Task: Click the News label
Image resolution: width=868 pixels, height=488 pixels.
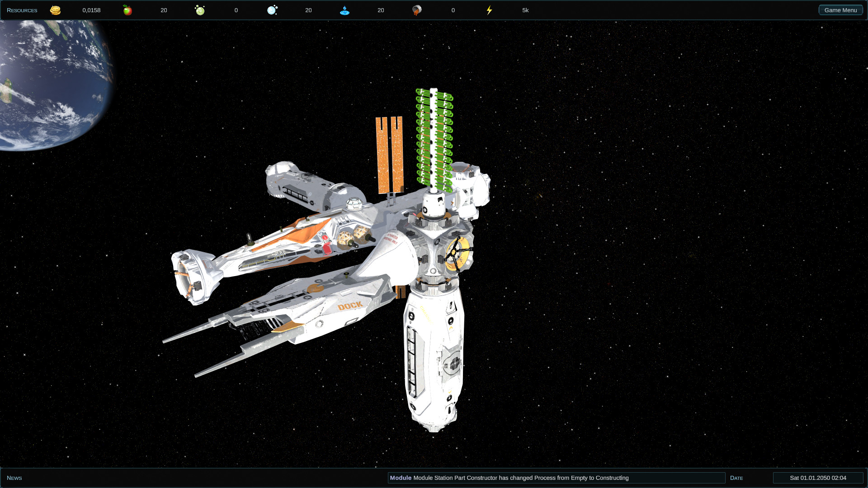Action: (x=14, y=478)
